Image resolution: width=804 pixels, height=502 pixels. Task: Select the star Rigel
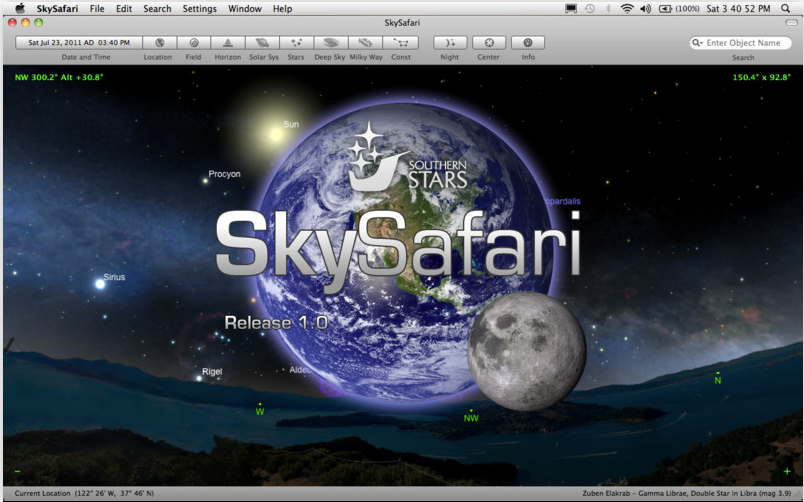[x=199, y=378]
